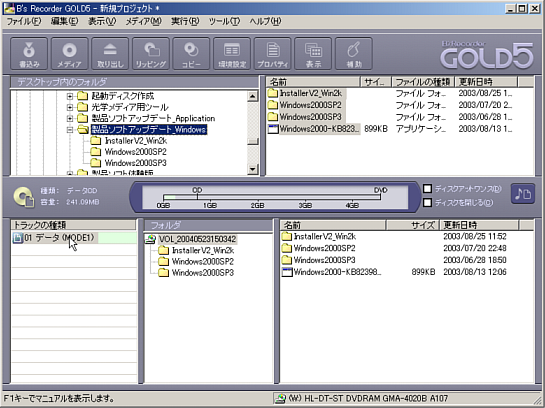The image size is (545, 408).
Task: Click the コピー disc copy icon
Action: click(192, 54)
